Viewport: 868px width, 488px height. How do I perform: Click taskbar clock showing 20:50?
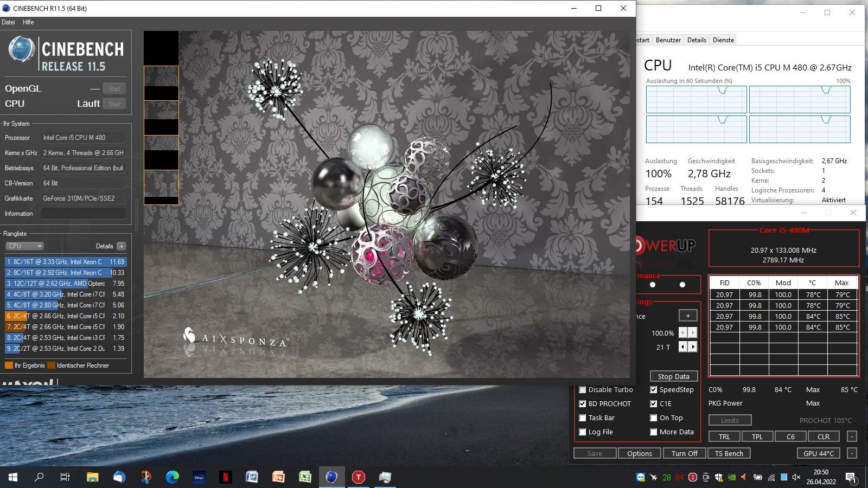point(821,477)
